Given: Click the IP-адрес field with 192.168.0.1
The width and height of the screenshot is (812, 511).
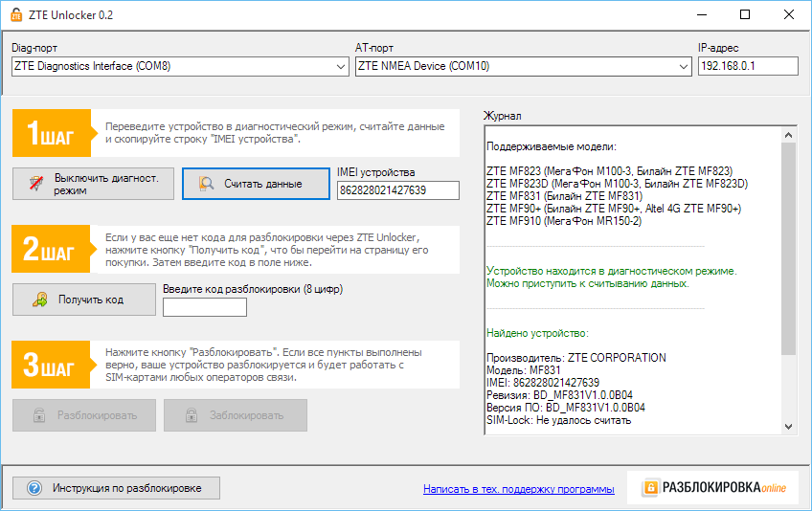Looking at the screenshot, I should [748, 66].
